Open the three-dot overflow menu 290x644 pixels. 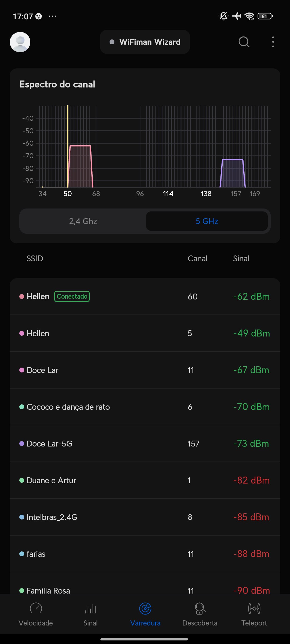pyautogui.click(x=273, y=42)
